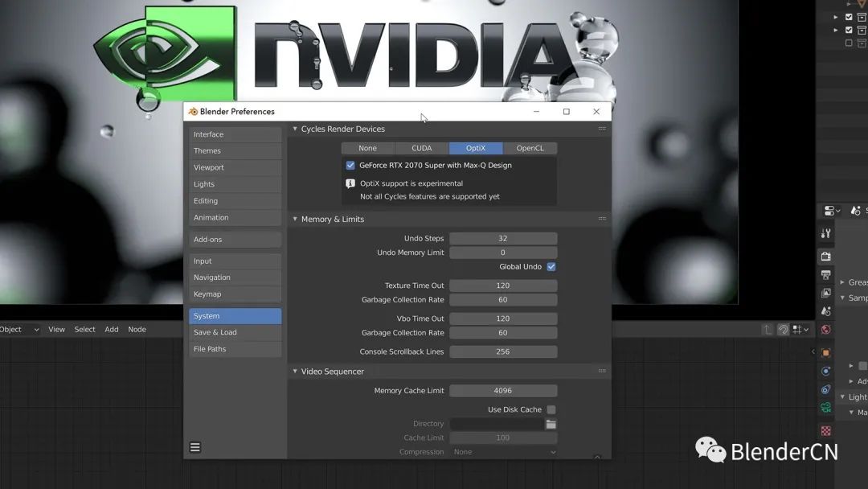Open the Texture properties checker tab
This screenshot has width=868, height=489.
(825, 431)
